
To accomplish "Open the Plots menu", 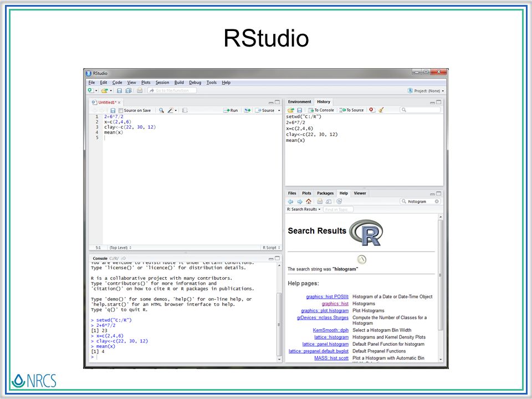I will pos(146,83).
